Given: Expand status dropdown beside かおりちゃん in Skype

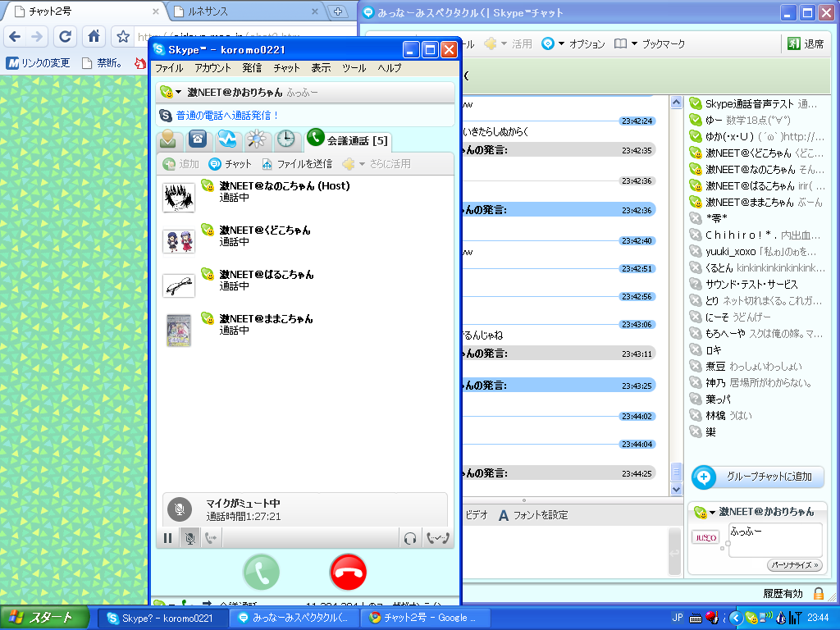Looking at the screenshot, I should click(178, 92).
